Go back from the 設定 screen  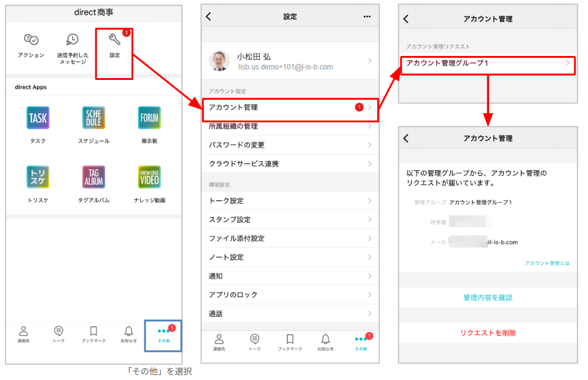coord(209,17)
